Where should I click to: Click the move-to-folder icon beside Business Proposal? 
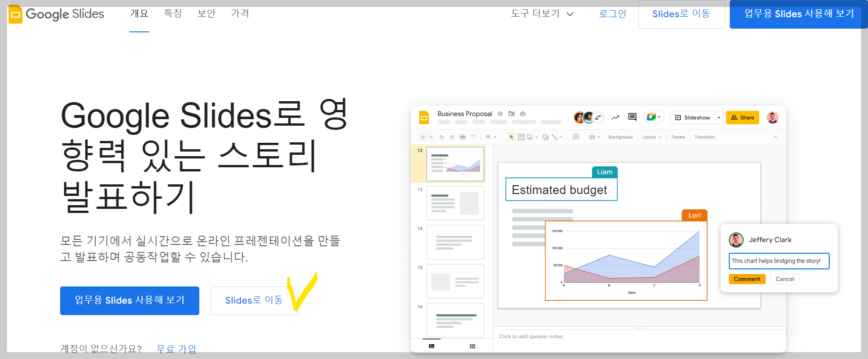[511, 114]
